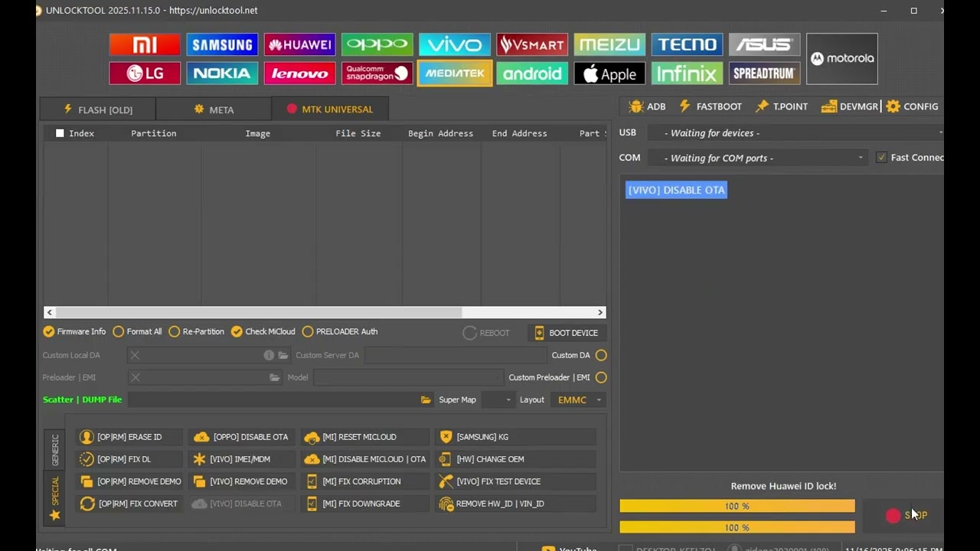Click the Model input field
The image size is (980, 551).
click(408, 377)
